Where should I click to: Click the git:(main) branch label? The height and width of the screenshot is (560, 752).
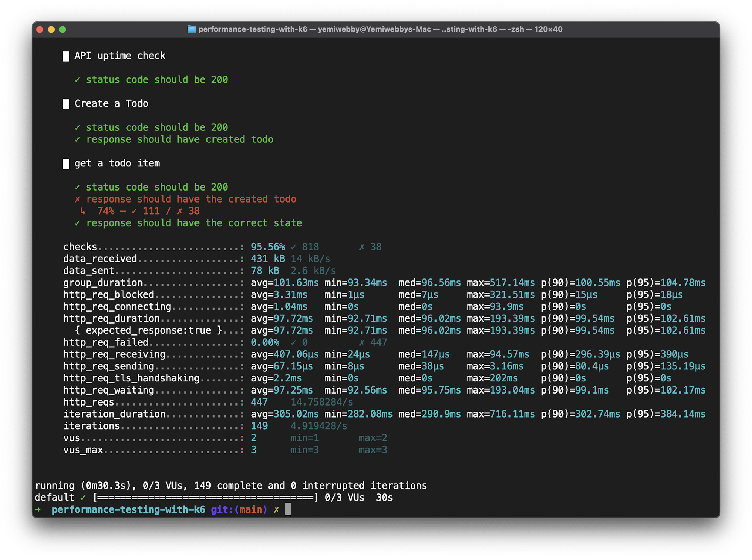(x=238, y=510)
